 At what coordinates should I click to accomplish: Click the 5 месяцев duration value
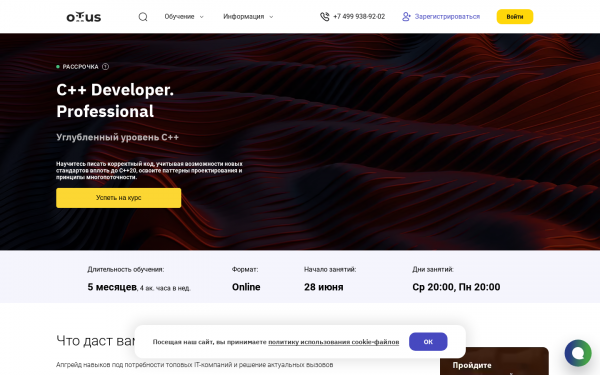click(x=112, y=287)
